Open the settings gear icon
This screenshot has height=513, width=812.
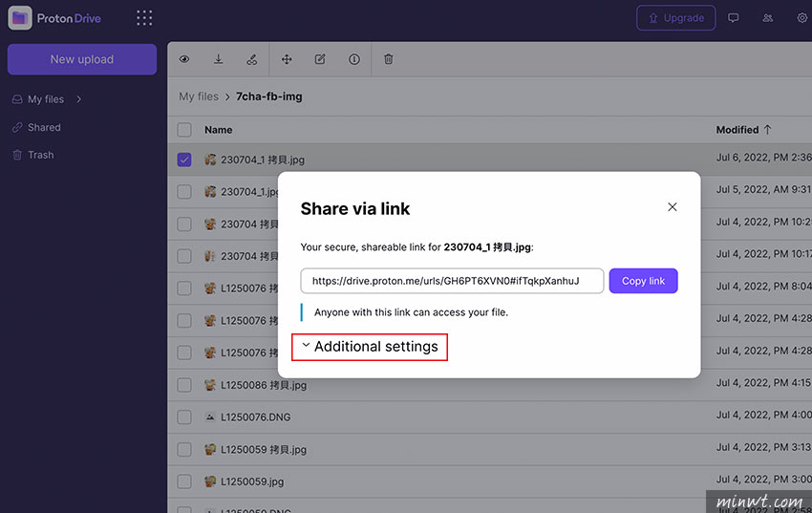[x=801, y=18]
